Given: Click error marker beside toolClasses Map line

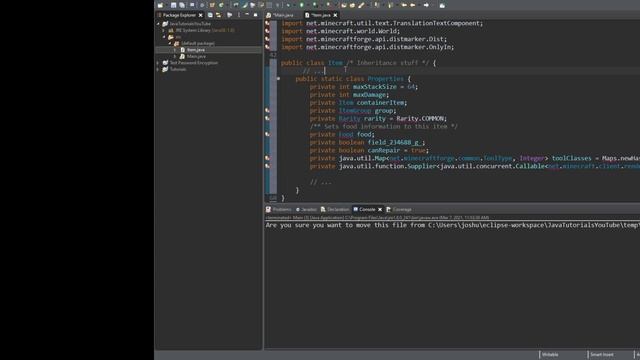Looking at the screenshot, I should tap(267, 158).
